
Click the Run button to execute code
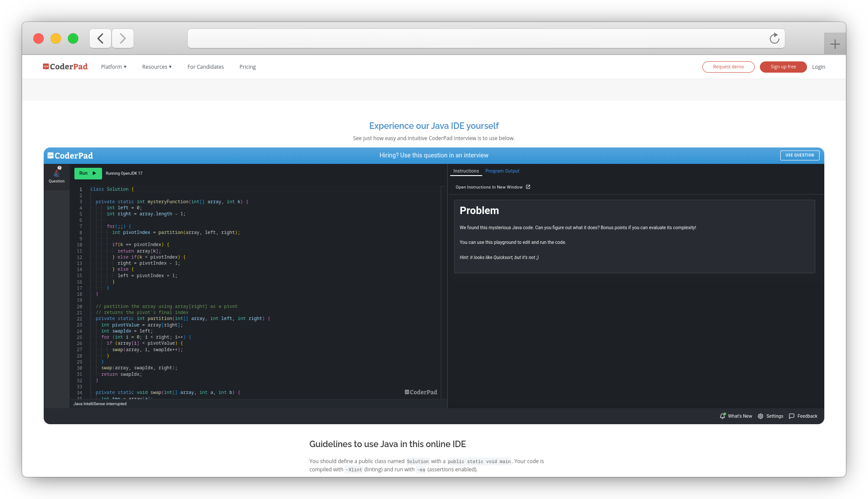point(86,173)
